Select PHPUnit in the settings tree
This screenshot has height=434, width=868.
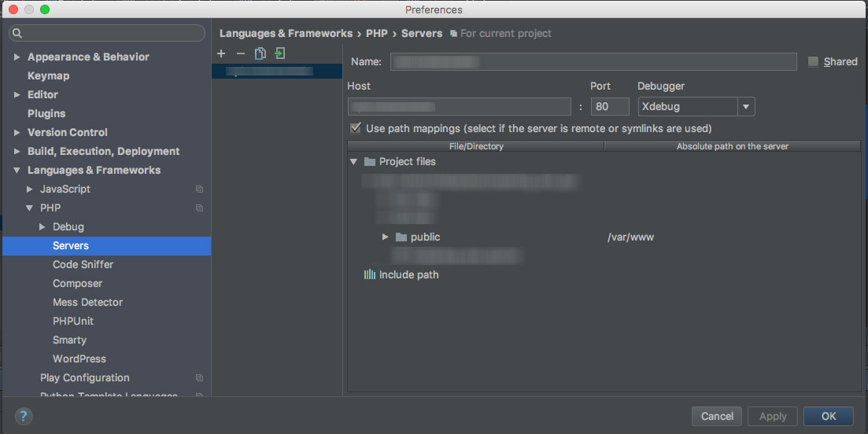pyautogui.click(x=72, y=322)
